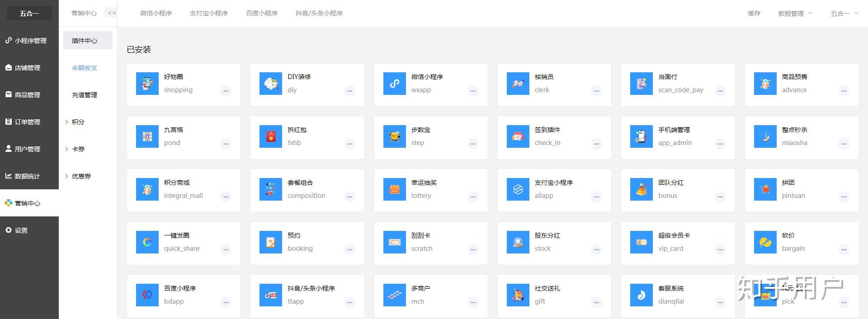The width and height of the screenshot is (868, 319).
Task: Switch to 支付宝小程序 top tab
Action: point(209,14)
